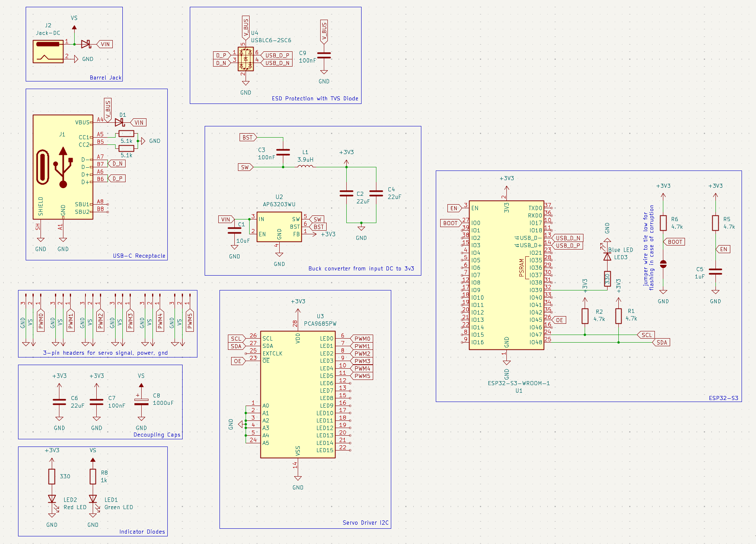
Task: Click 'Buck converter from input DC to 3v3'
Action: pyautogui.click(x=361, y=269)
